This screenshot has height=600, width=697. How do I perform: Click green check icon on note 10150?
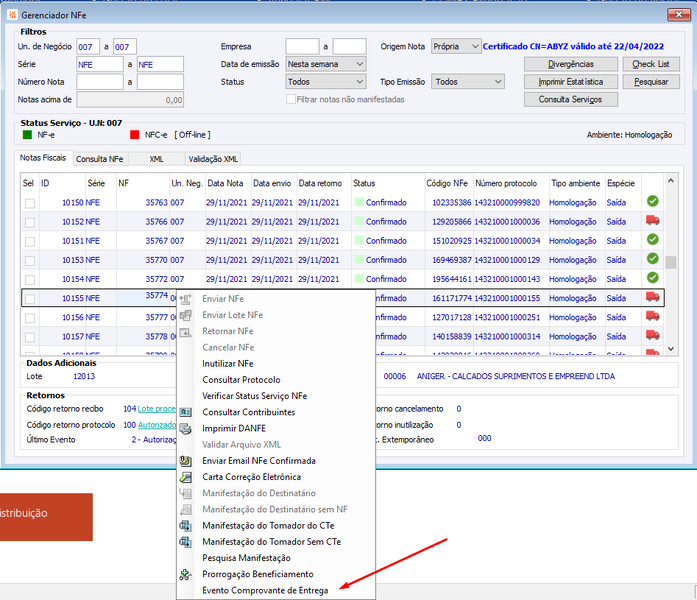click(653, 201)
